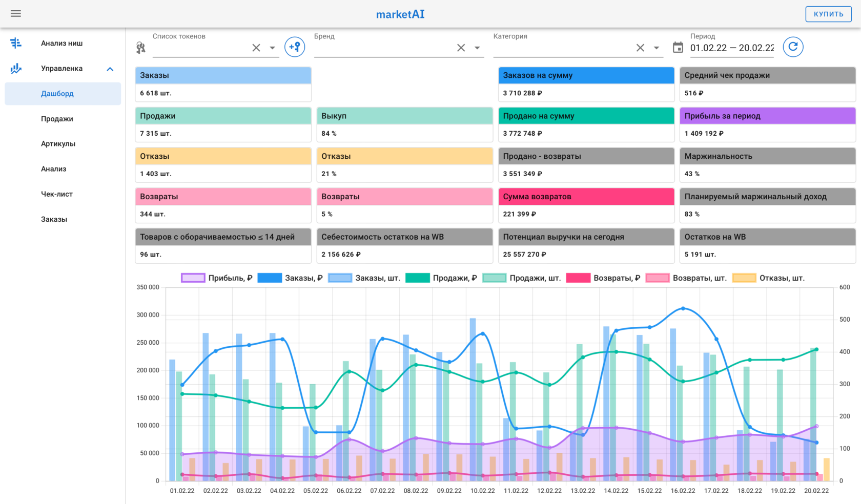
Task: Click the Маржинальность card
Action: point(768,165)
